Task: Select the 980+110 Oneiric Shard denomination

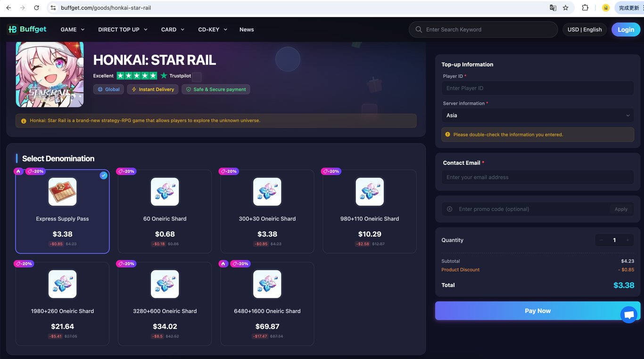Action: click(370, 212)
